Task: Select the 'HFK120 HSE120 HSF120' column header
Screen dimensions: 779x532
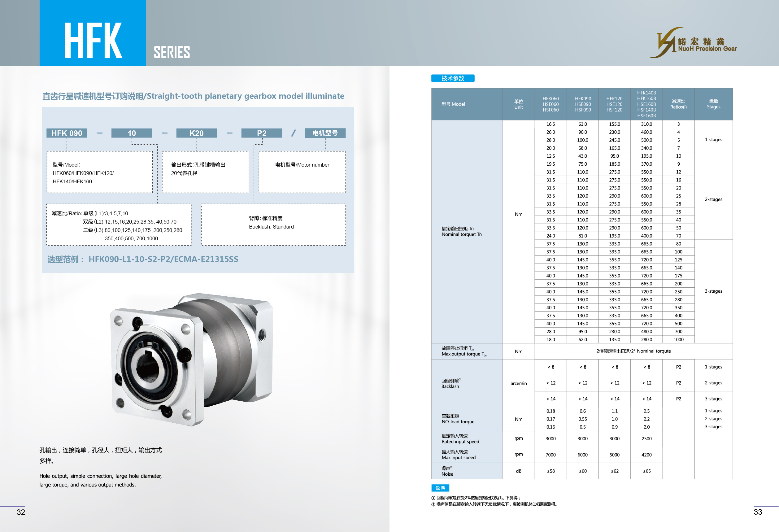Action: coord(614,104)
